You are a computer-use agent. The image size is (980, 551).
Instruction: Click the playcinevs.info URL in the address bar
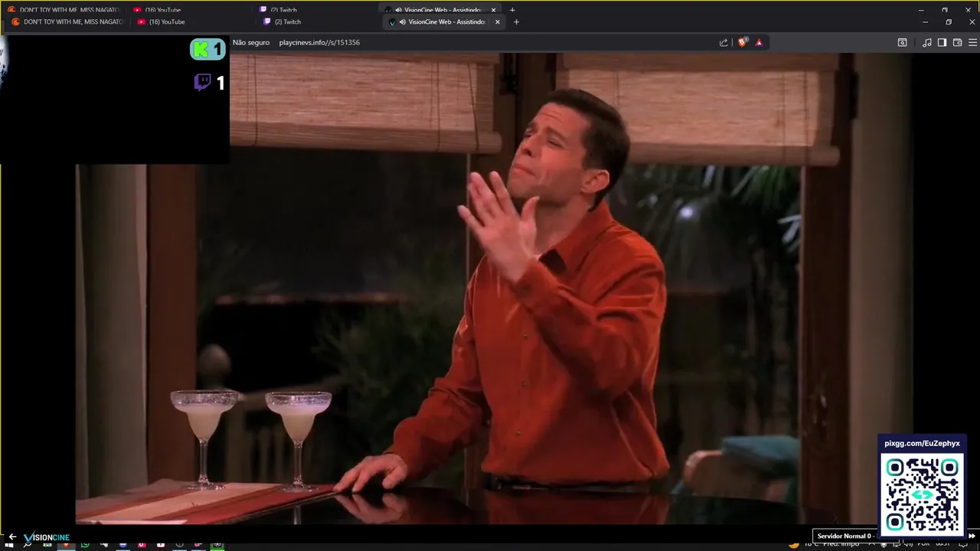point(319,43)
